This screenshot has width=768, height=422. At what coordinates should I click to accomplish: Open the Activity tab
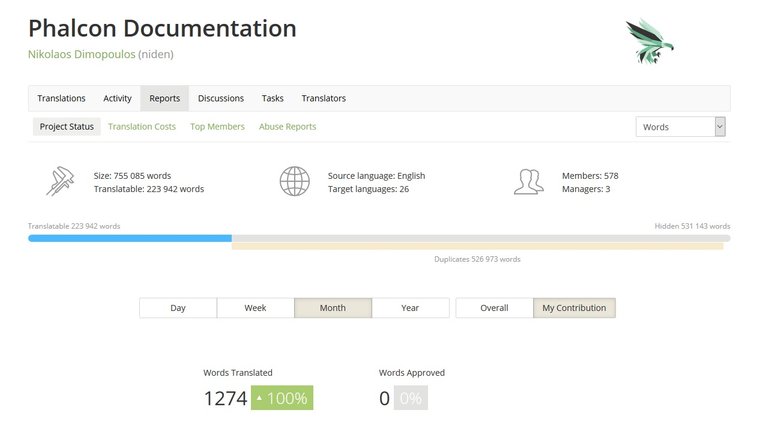pyautogui.click(x=117, y=98)
